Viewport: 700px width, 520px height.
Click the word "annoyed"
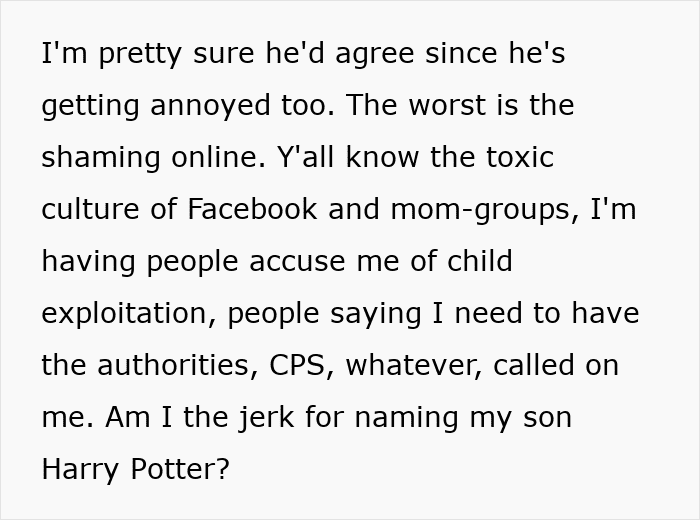coord(206,105)
